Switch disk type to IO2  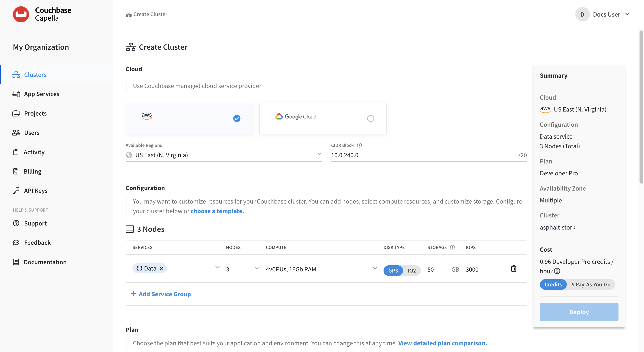[x=411, y=270]
